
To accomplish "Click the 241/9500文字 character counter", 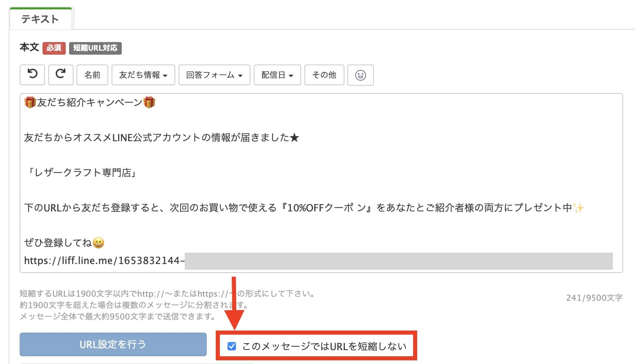I will [595, 298].
